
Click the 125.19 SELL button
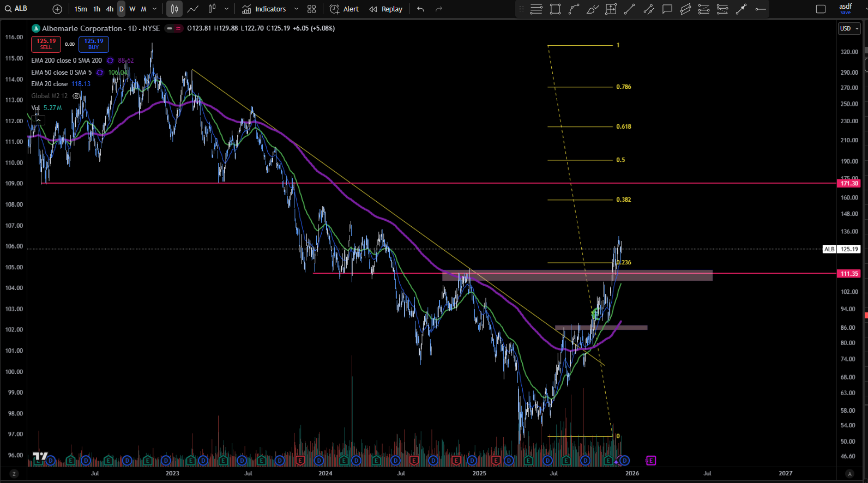(46, 44)
